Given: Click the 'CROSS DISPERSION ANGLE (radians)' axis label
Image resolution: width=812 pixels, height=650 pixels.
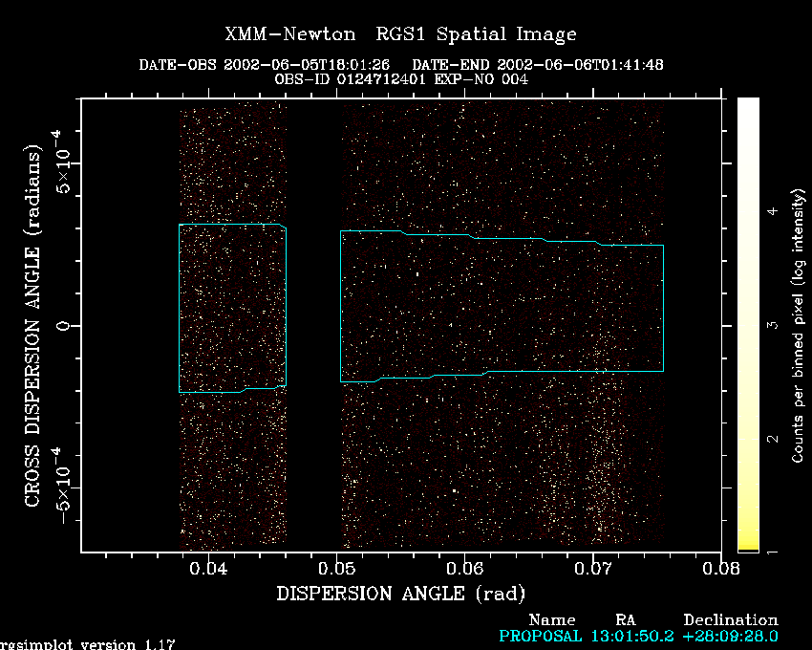Looking at the screenshot, I should coord(32,326).
